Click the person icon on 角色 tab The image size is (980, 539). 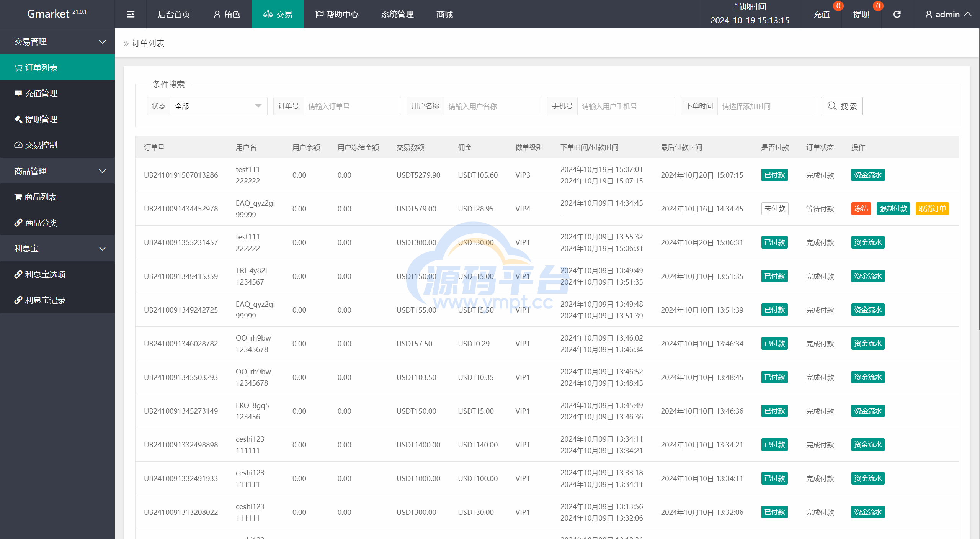click(x=217, y=14)
